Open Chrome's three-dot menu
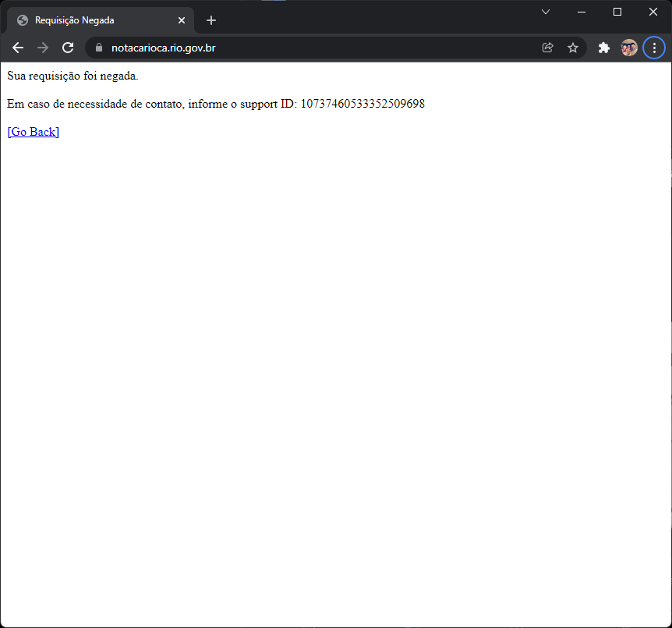The image size is (672, 628). click(x=654, y=48)
